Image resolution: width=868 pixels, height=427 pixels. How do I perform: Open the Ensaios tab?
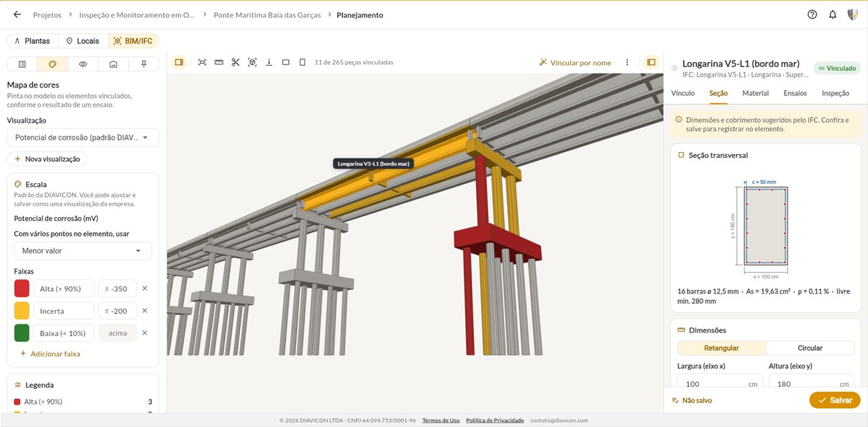coord(795,93)
